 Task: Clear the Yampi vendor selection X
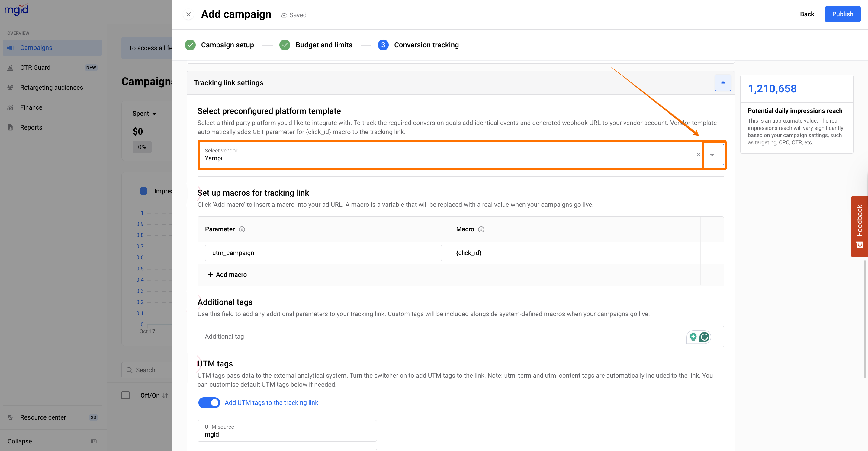tap(698, 155)
